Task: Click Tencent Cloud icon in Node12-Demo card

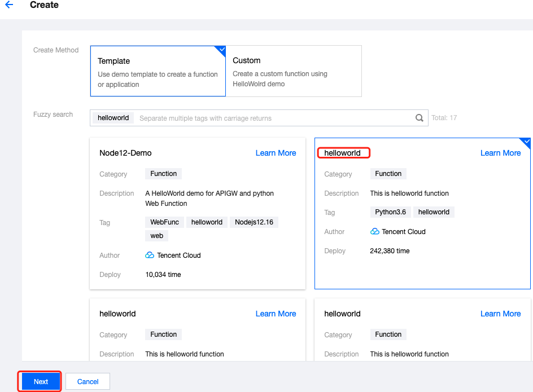Action: coord(150,255)
